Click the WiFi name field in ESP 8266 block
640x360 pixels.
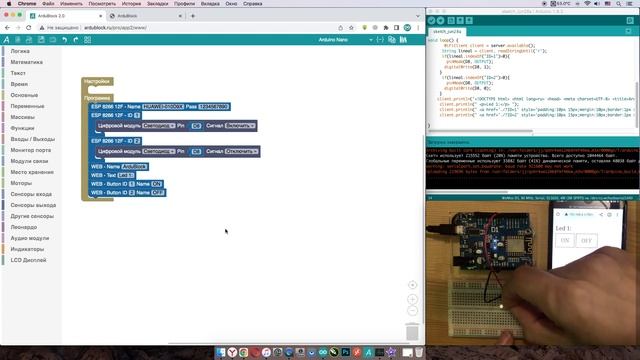point(163,107)
